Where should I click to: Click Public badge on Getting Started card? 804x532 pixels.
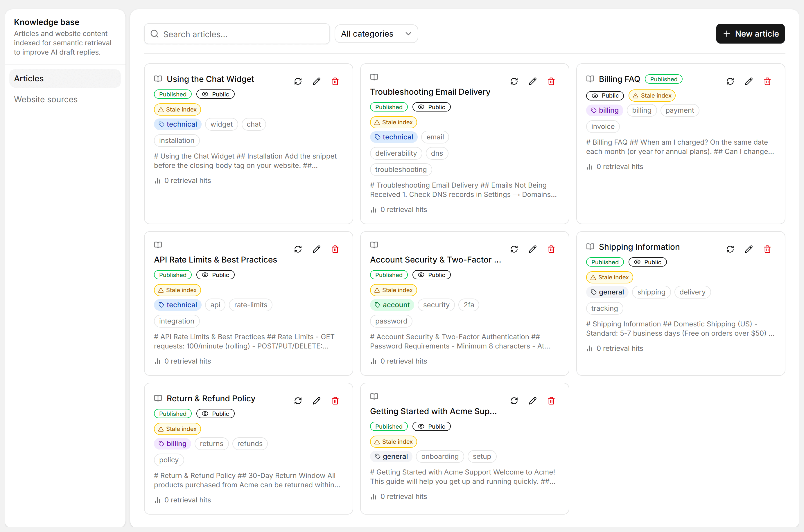[432, 427]
